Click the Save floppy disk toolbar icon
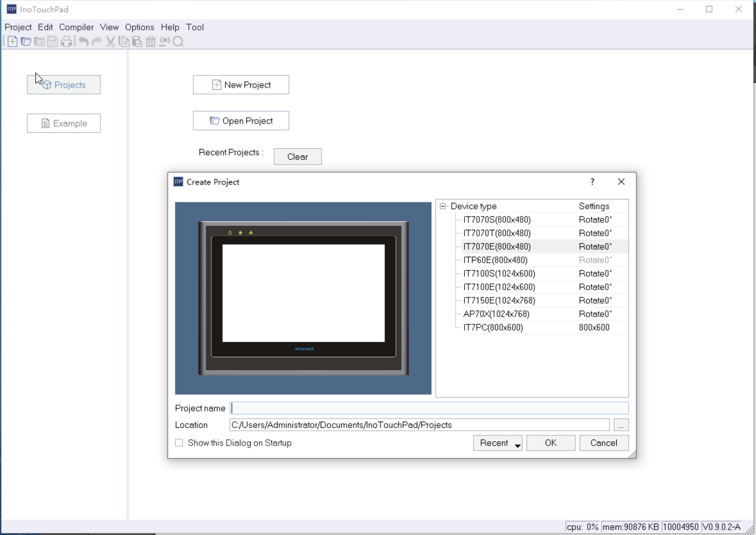Screen dimensions: 756x535 53,41
